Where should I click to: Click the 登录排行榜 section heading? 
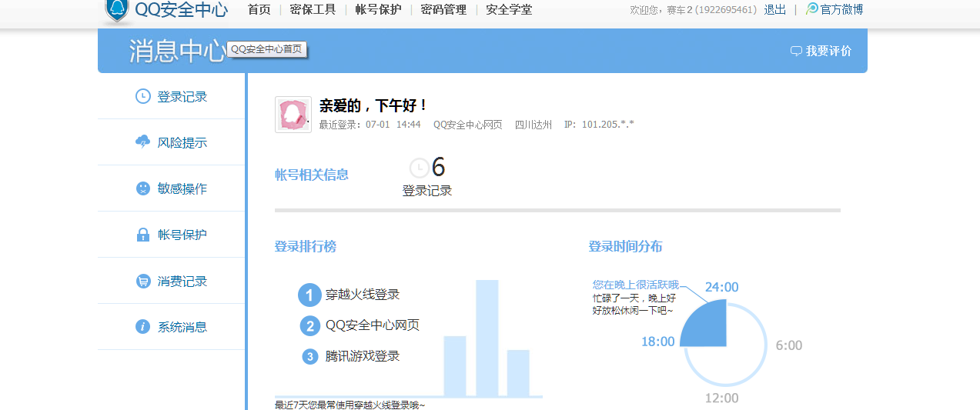[306, 247]
